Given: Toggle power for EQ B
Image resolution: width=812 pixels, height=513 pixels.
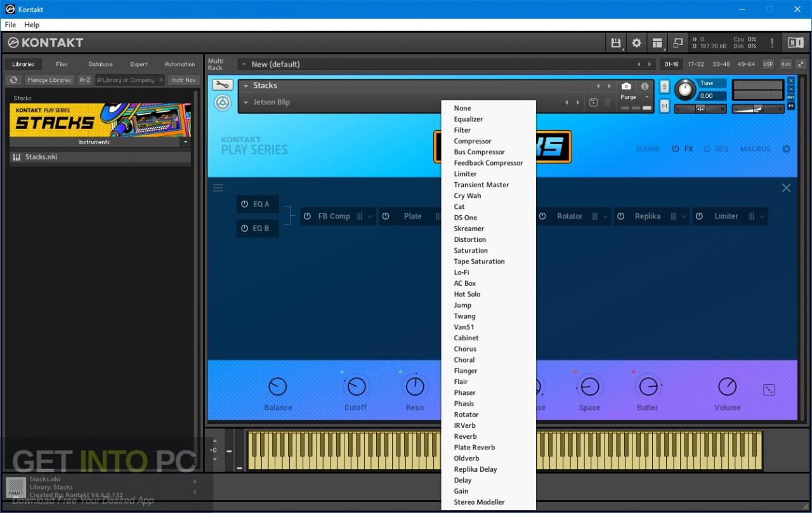Looking at the screenshot, I should coord(244,229).
